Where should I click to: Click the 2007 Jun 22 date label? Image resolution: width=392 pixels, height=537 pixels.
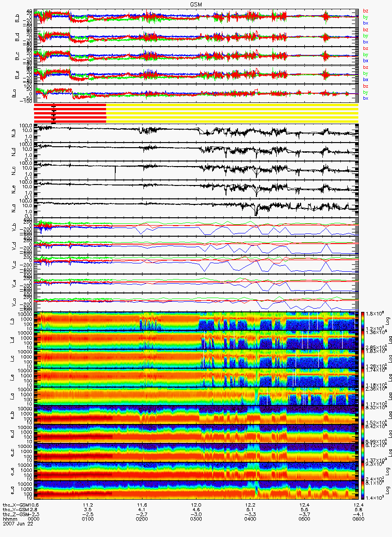coord(18,523)
